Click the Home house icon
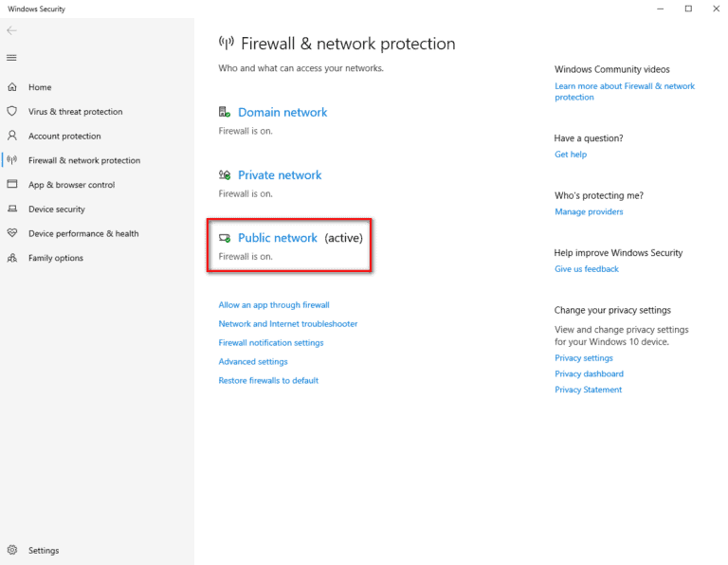This screenshot has height=565, width=728. 12,87
